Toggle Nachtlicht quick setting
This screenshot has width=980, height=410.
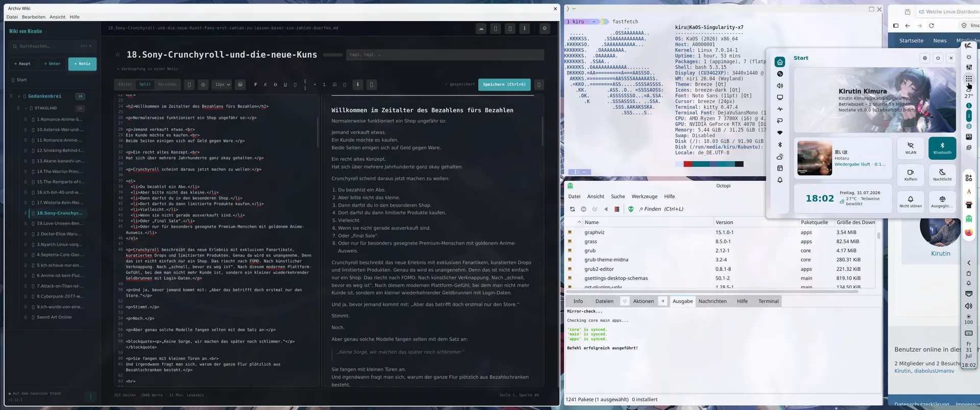(x=942, y=175)
